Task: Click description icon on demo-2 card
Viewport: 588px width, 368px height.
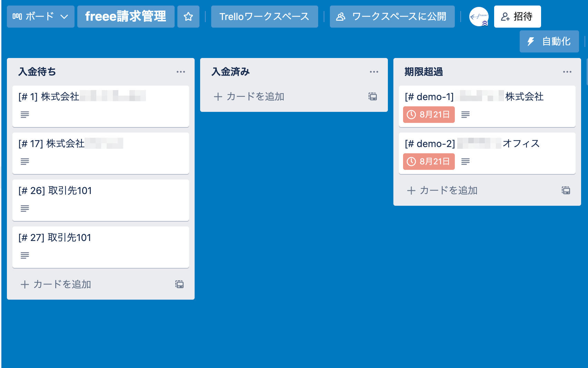Action: (x=465, y=162)
